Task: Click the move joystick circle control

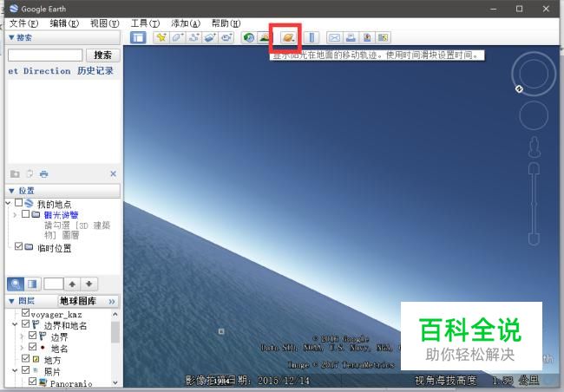Action: (x=534, y=115)
